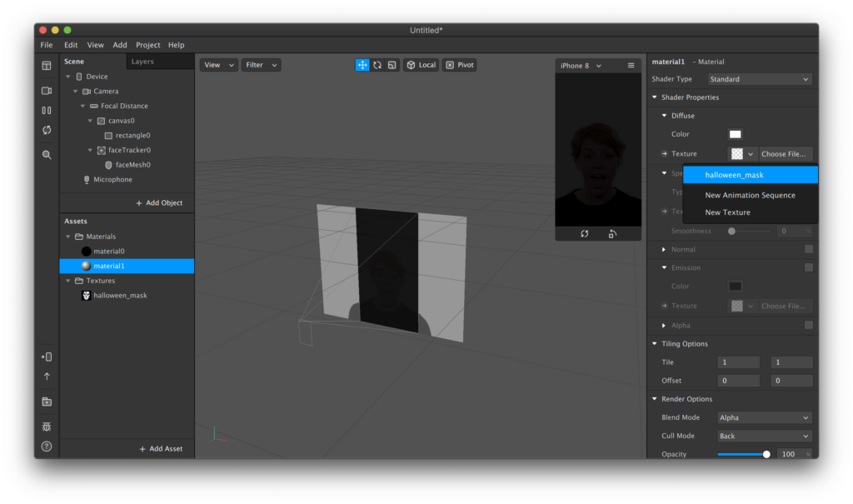
Task: Click the refresh icon in left sidebar
Action: (47, 130)
